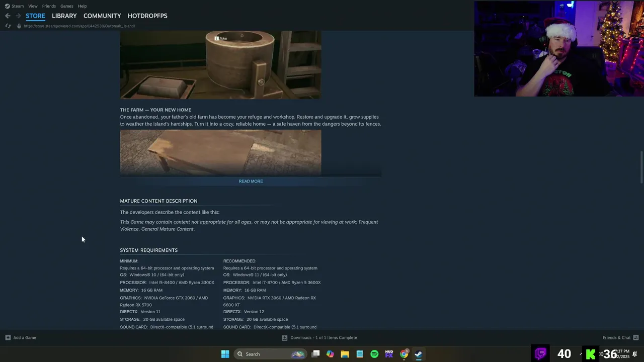Click READ MORE to expand description
The height and width of the screenshot is (362, 644).
(x=251, y=181)
